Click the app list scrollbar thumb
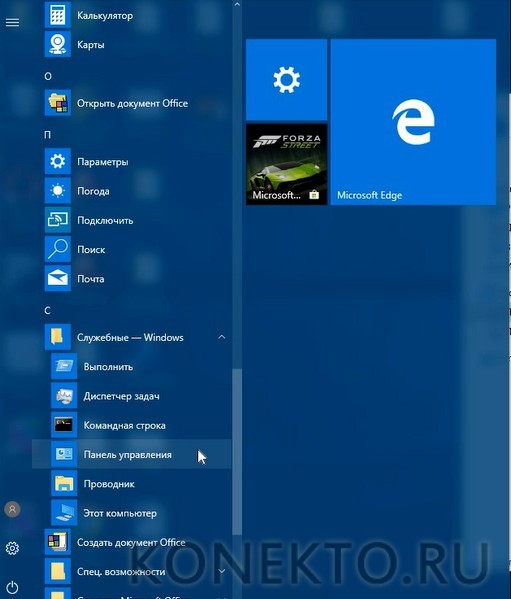 pyautogui.click(x=237, y=452)
